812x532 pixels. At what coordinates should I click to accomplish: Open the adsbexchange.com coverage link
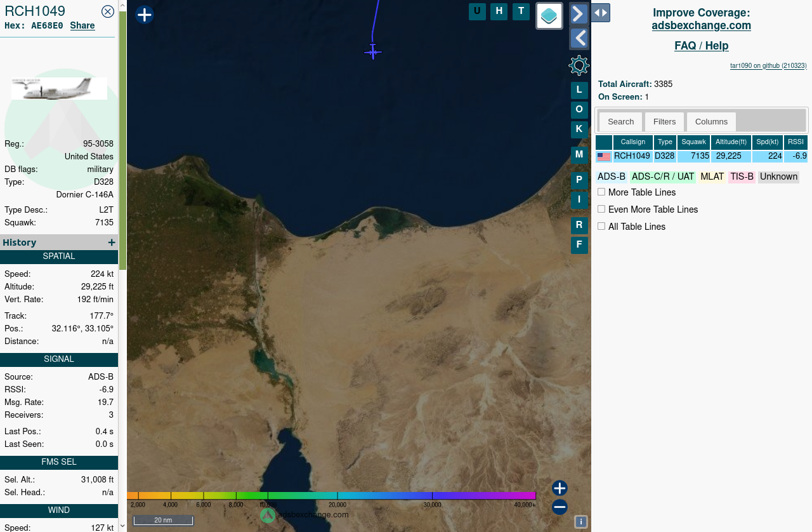point(702,25)
